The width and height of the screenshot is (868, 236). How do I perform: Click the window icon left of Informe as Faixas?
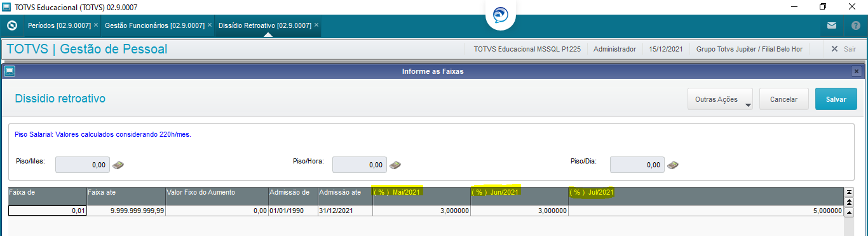(x=9, y=71)
